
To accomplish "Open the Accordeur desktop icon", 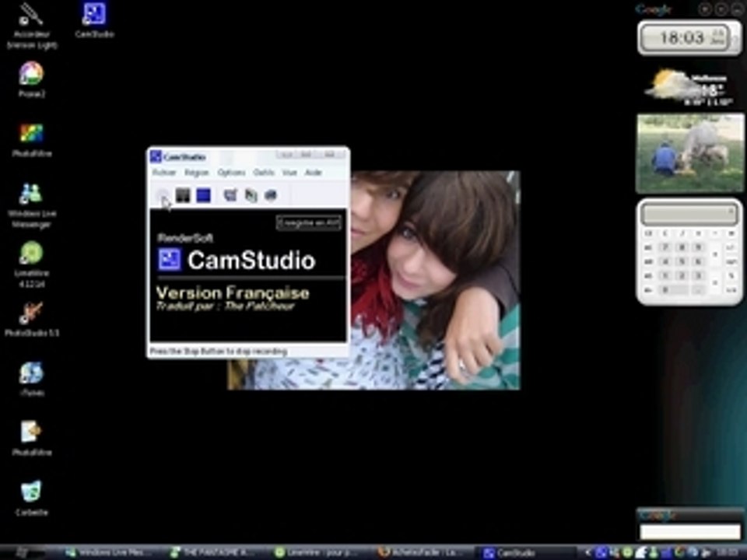I will pyautogui.click(x=31, y=25).
